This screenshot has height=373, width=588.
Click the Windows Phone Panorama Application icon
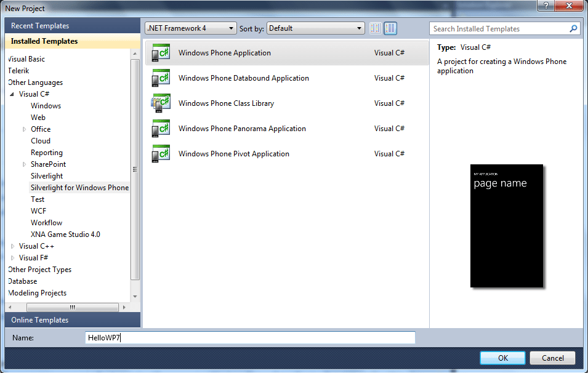161,129
